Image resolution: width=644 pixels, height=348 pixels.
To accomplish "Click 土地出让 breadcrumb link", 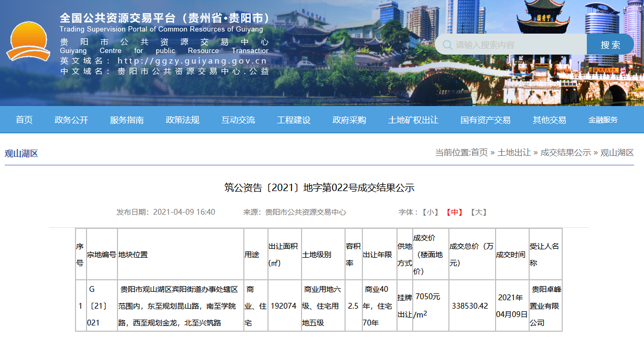I will 514,152.
